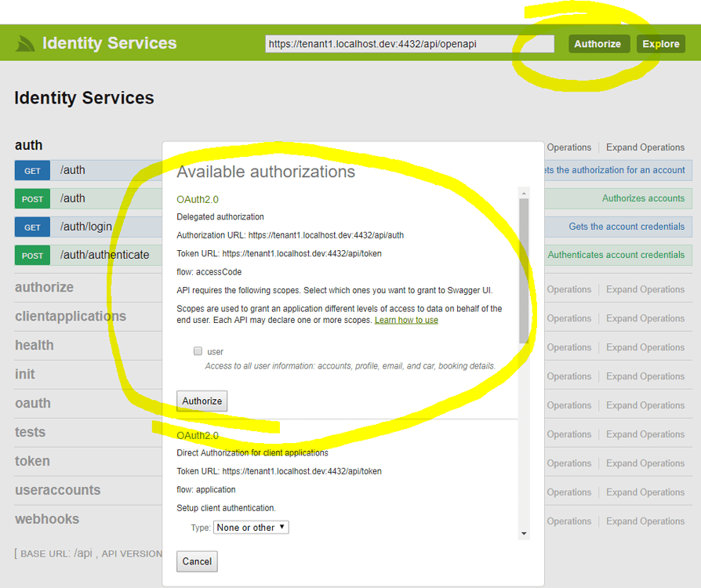Click Operations link for webhooks row
The width and height of the screenshot is (701, 588).
568,521
